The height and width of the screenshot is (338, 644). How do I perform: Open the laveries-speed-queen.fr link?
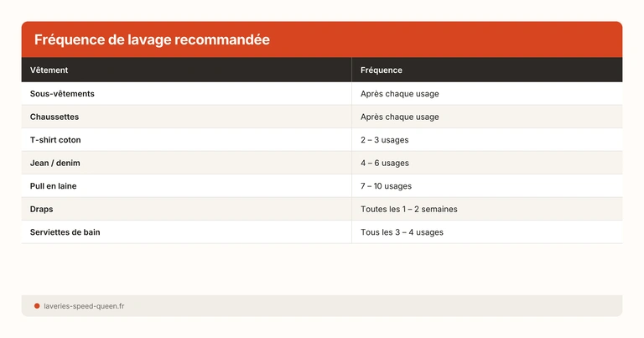84,306
